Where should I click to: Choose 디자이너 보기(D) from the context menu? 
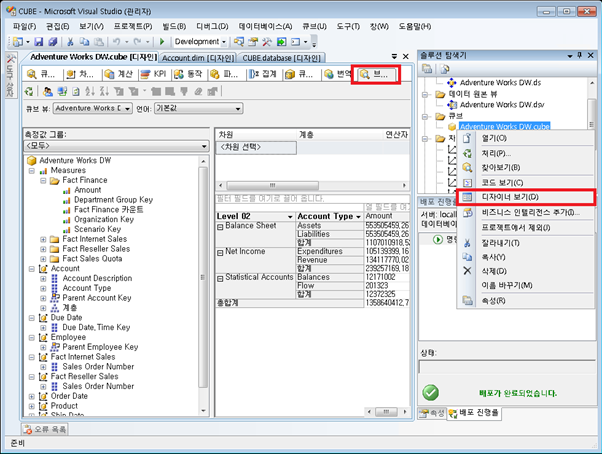point(525,197)
